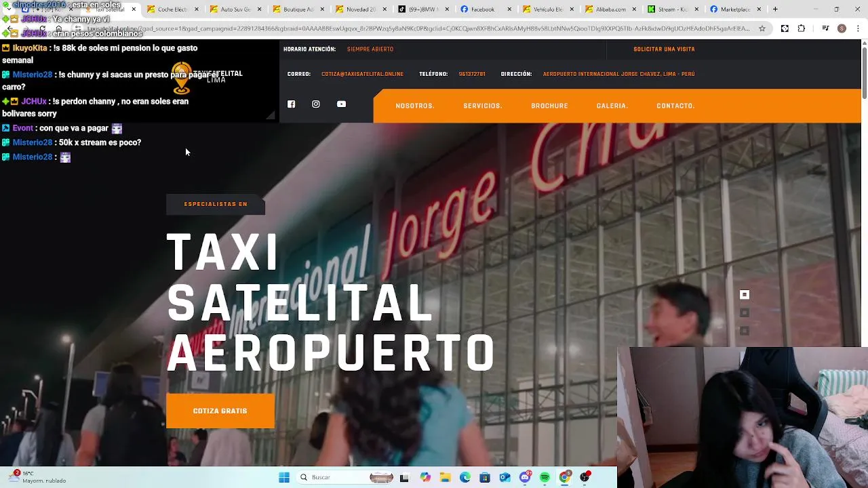Viewport: 868px width, 488px height.
Task: Click the Buscar taskbar search box
Action: coord(345,477)
